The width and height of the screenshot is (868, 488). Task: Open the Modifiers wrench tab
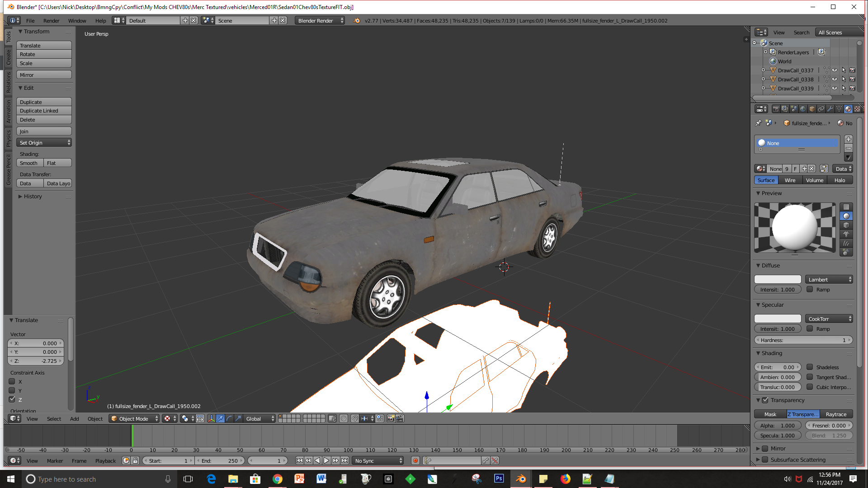point(830,109)
